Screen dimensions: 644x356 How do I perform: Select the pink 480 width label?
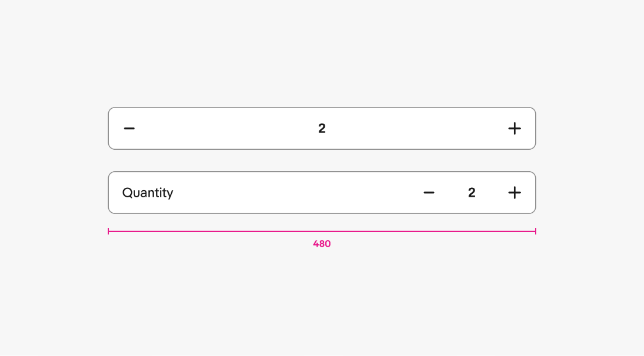[x=322, y=244]
